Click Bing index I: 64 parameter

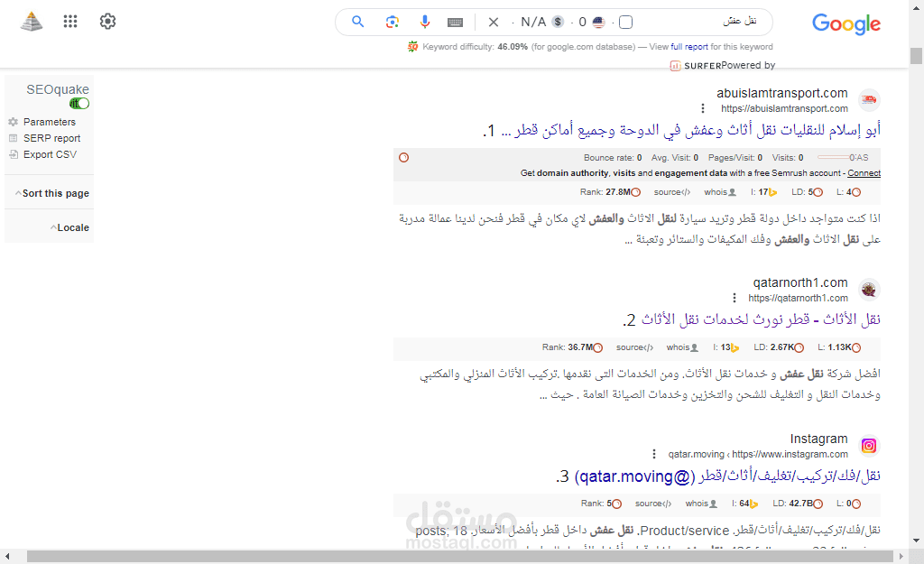click(x=744, y=504)
